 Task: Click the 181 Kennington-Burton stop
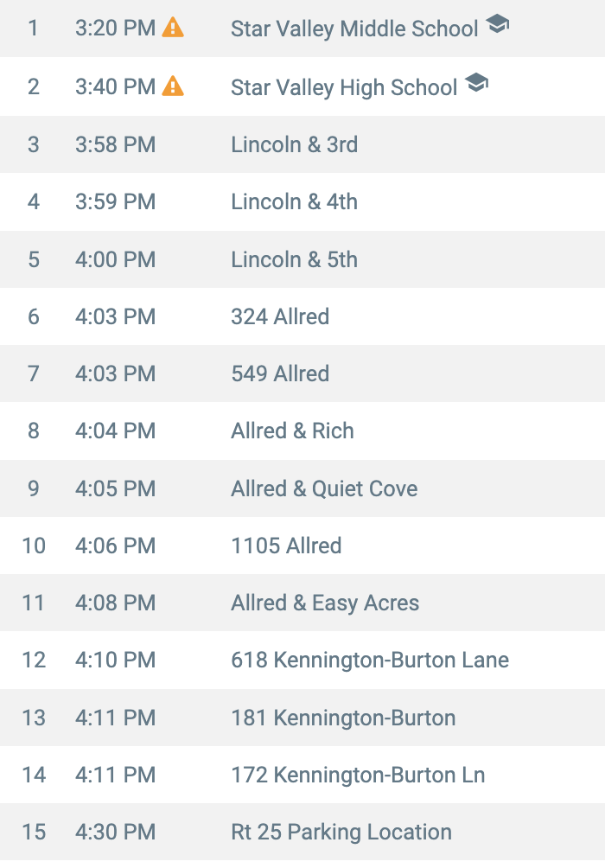click(343, 718)
